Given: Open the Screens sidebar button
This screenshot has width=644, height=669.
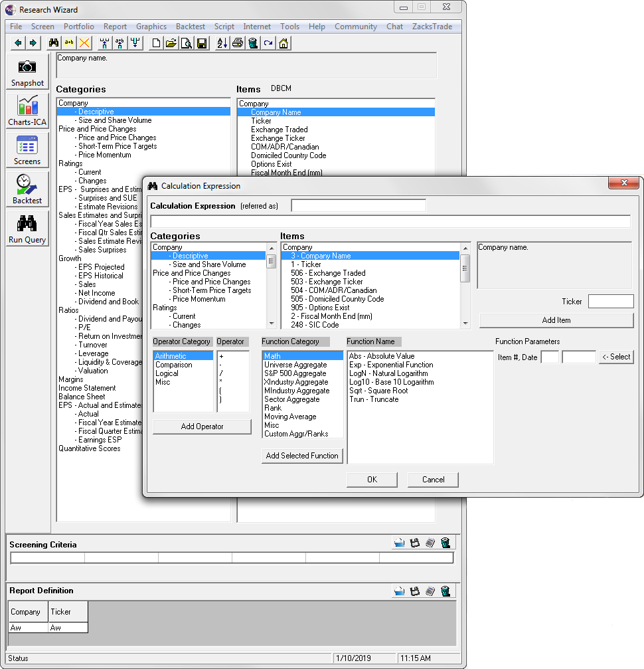Looking at the screenshot, I should 27,150.
